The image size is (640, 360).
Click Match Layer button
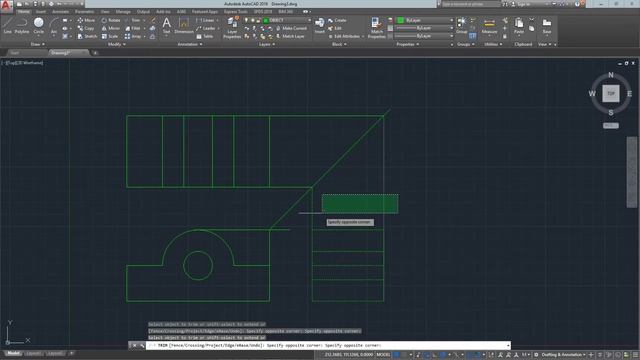pyautogui.click(x=290, y=36)
